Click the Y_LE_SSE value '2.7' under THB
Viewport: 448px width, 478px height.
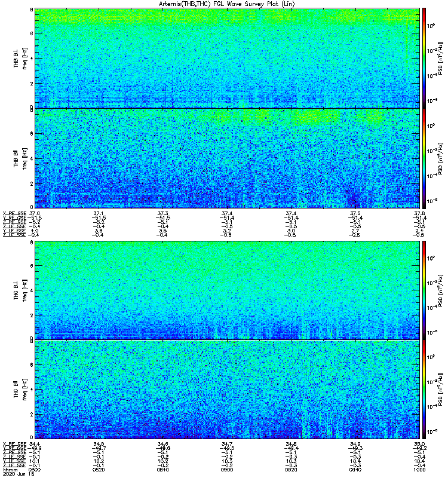coord(355,231)
